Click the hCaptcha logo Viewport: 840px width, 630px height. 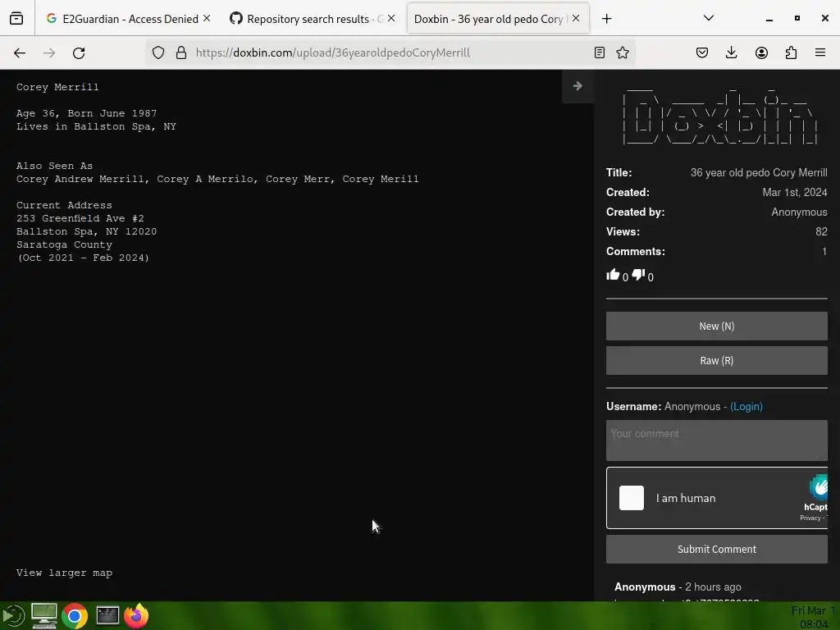(x=818, y=487)
